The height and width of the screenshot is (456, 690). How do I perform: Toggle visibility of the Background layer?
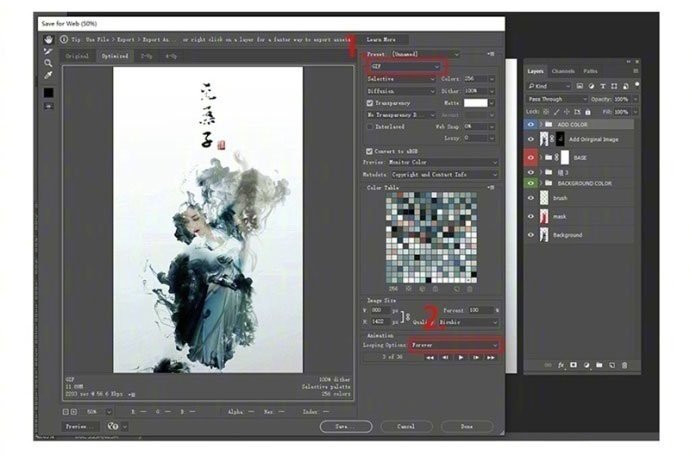tap(531, 235)
